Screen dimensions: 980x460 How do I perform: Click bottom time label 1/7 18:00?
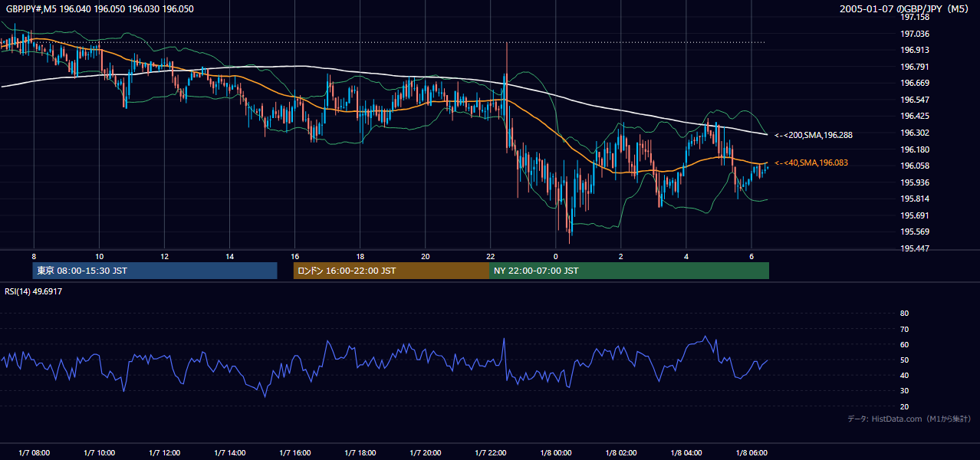pyautogui.click(x=360, y=452)
